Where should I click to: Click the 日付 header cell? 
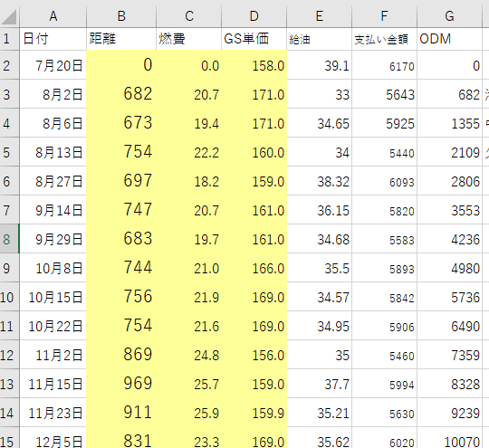coord(53,39)
